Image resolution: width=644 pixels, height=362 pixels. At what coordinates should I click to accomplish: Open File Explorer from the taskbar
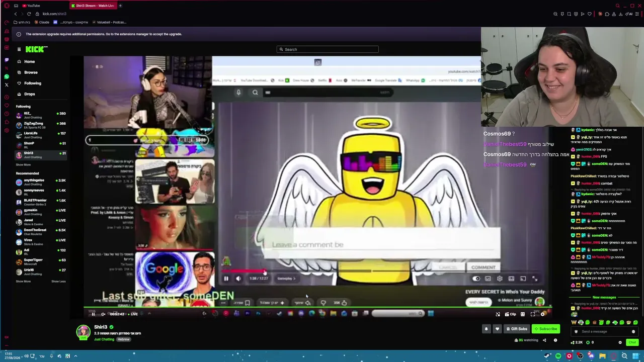click(x=602, y=356)
